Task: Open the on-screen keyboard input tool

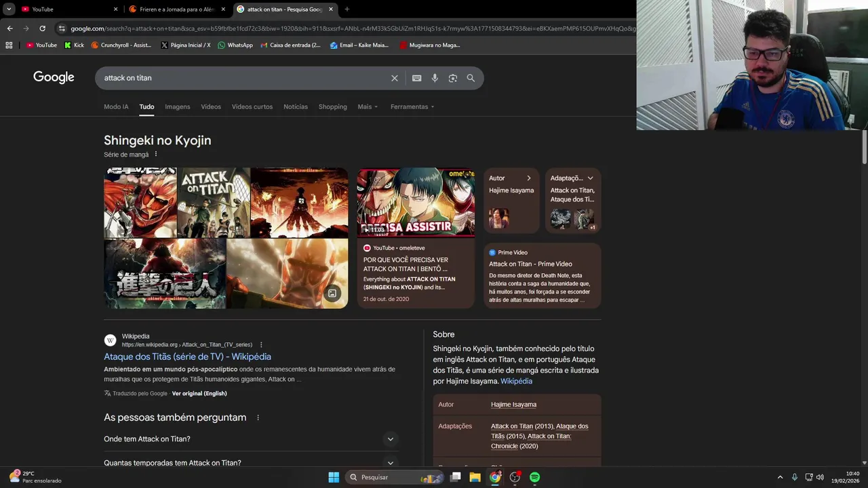Action: point(417,78)
